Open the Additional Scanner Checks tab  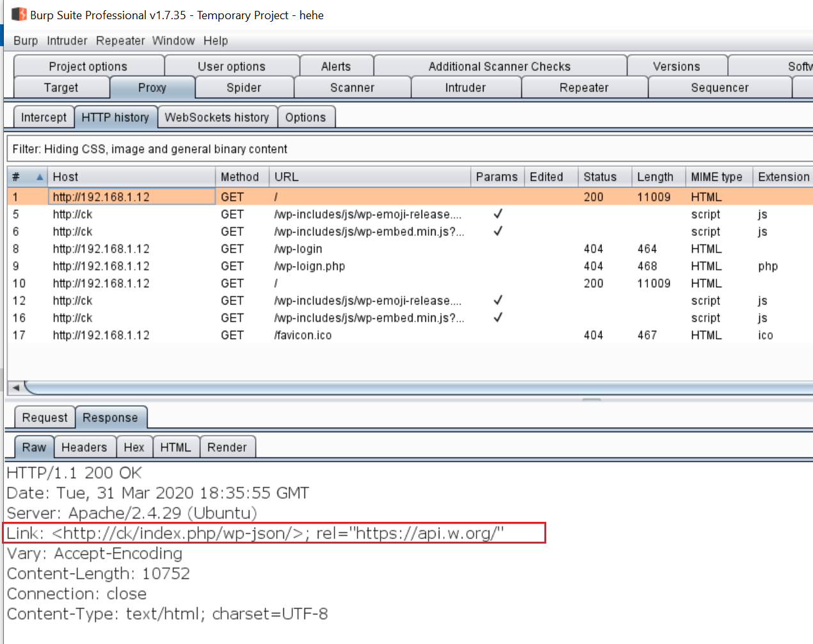pyautogui.click(x=499, y=67)
